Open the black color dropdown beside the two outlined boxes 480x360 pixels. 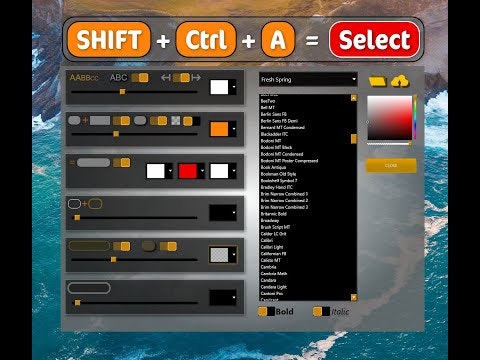[223, 213]
